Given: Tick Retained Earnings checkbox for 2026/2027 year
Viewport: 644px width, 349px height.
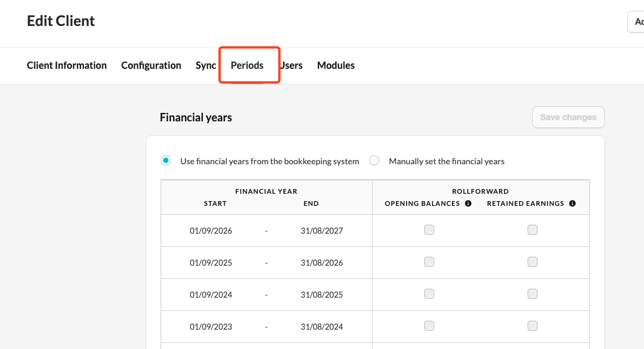Looking at the screenshot, I should pos(532,229).
